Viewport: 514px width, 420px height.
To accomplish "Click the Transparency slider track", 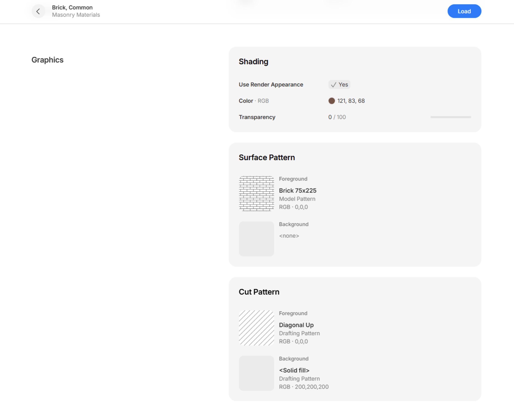I will click(450, 117).
